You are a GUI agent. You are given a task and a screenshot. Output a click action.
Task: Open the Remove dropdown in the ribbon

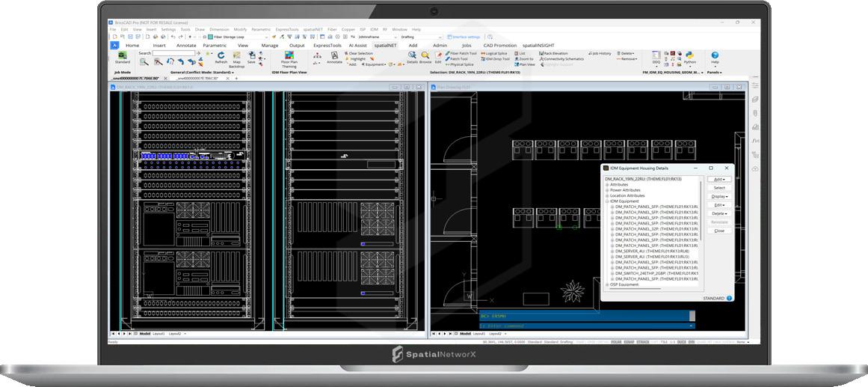[x=627, y=59]
